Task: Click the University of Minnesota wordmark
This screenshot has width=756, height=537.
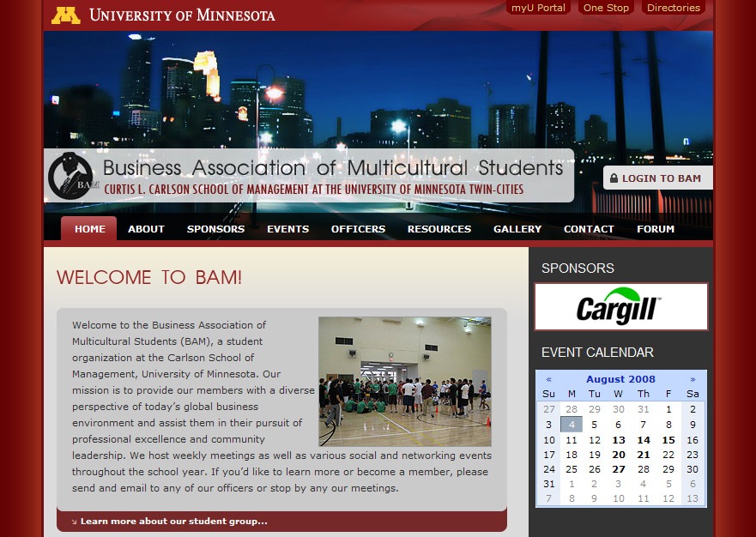Action: pos(182,15)
